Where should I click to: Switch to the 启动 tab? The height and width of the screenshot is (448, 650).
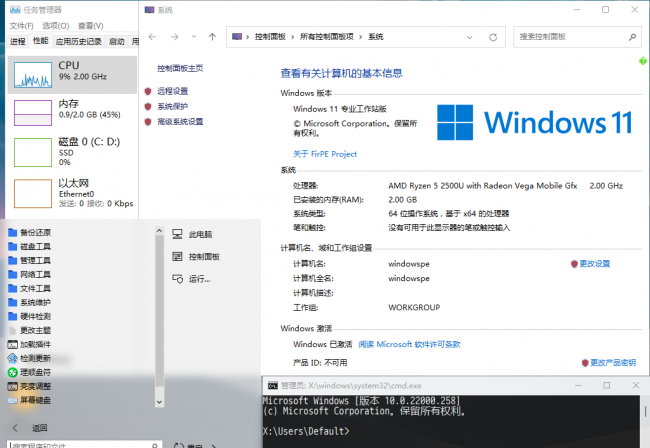pos(116,41)
